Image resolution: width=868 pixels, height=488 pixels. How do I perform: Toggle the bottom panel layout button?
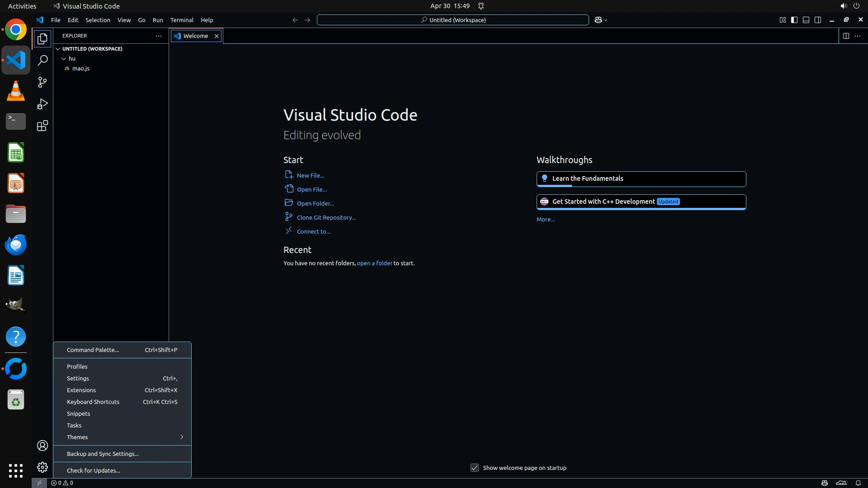pyautogui.click(x=806, y=20)
